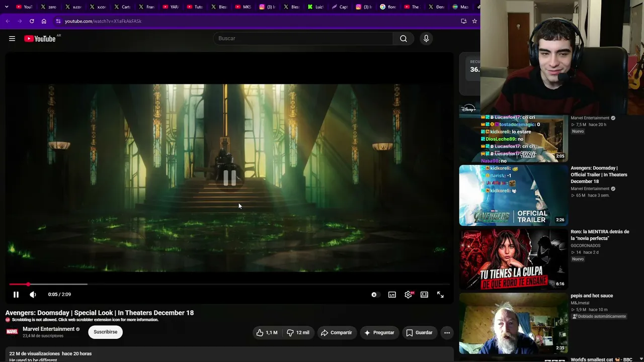Go back in browser history

[8, 21]
